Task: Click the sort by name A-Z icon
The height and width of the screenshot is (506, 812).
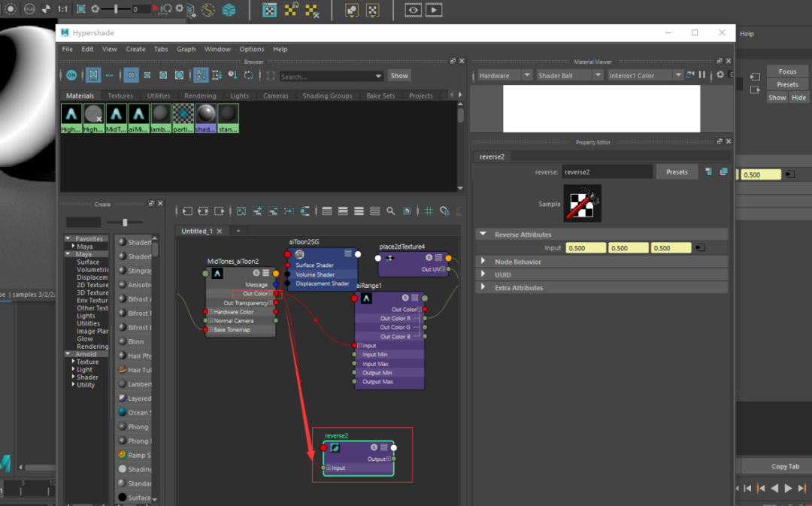Action: pyautogui.click(x=201, y=76)
